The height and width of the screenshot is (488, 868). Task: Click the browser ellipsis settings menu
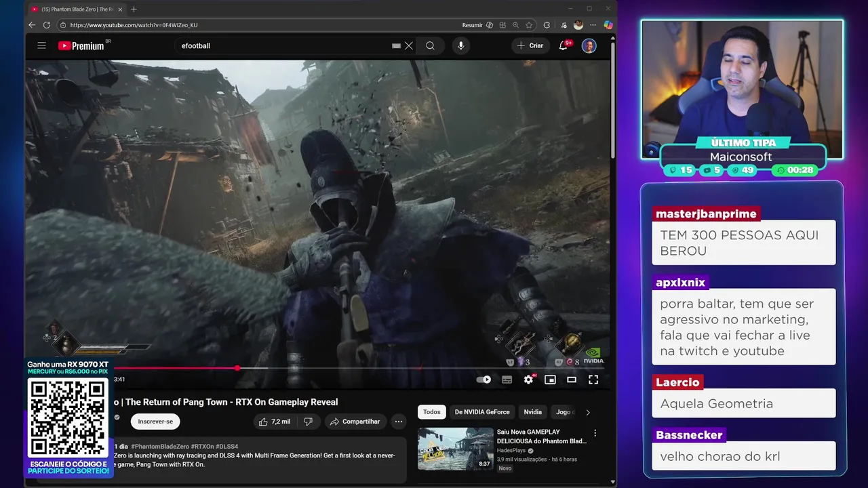[x=593, y=25]
